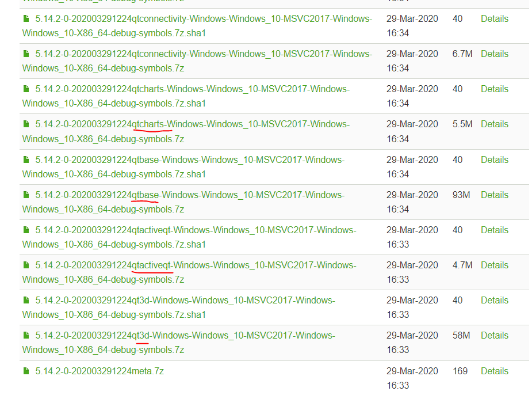Select the qtactiveqt debug-symbols.7z file link
Image resolution: width=532 pixels, height=395 pixels.
(x=196, y=265)
